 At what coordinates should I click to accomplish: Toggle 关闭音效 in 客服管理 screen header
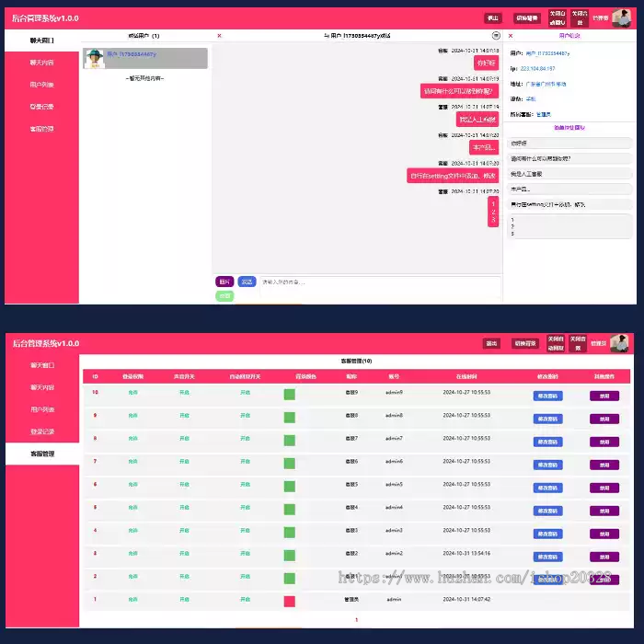tap(578, 343)
